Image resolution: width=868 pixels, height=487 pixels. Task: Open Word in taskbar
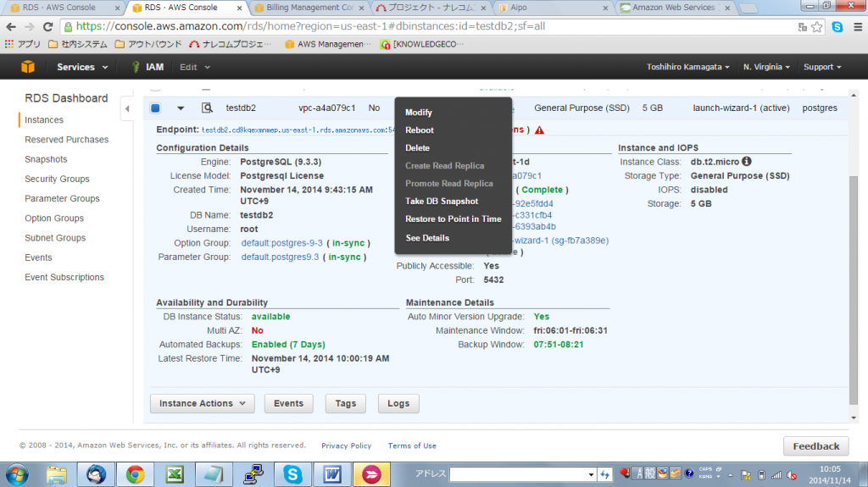pos(331,474)
